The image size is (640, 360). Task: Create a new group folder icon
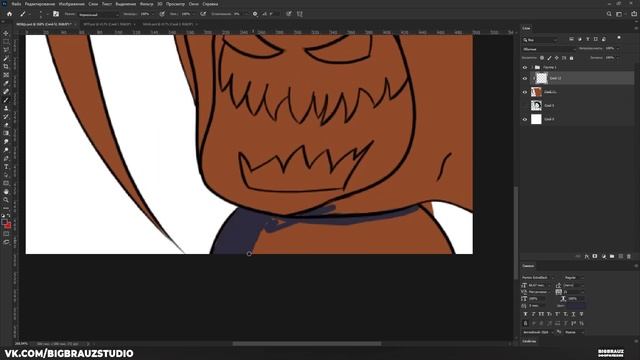click(x=612, y=256)
